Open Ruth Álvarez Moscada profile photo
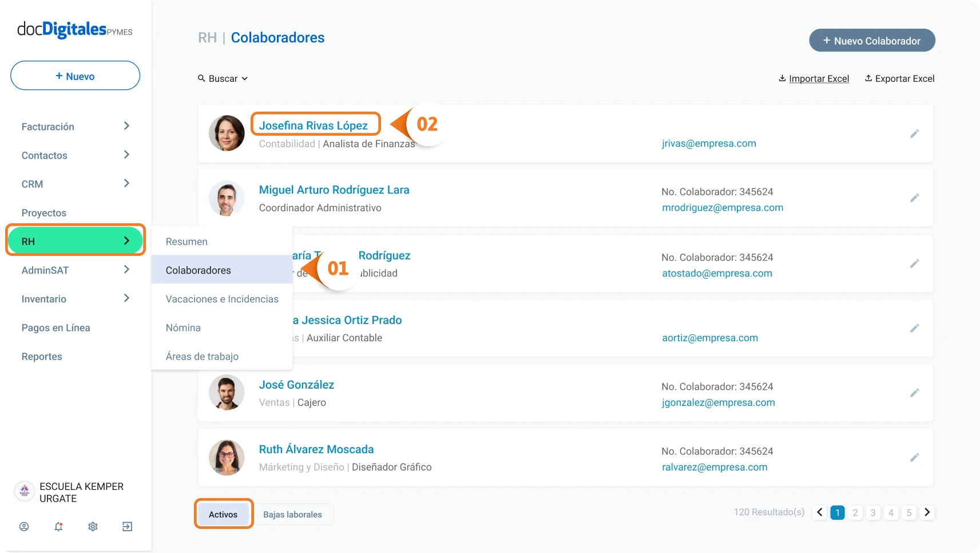The height and width of the screenshot is (553, 980). (227, 457)
